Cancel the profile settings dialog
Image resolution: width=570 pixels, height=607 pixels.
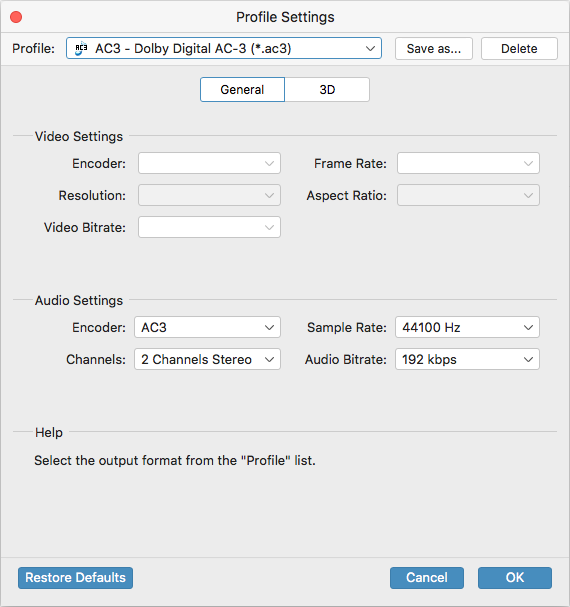coord(427,578)
